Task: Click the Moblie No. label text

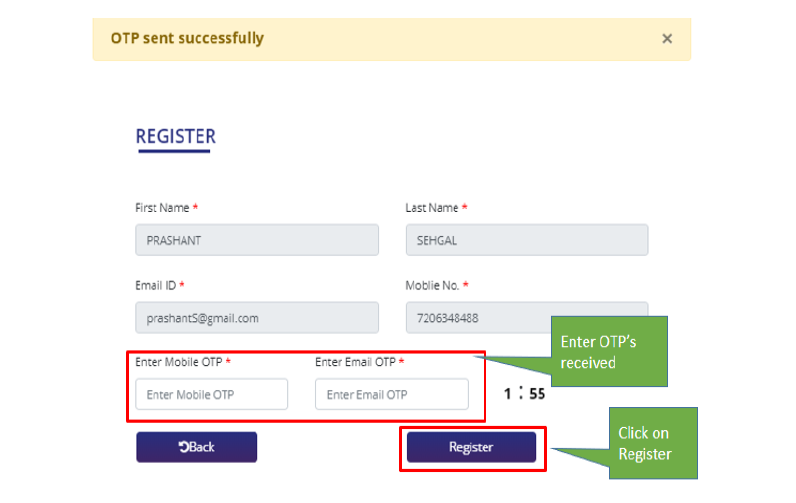Action: (x=433, y=285)
